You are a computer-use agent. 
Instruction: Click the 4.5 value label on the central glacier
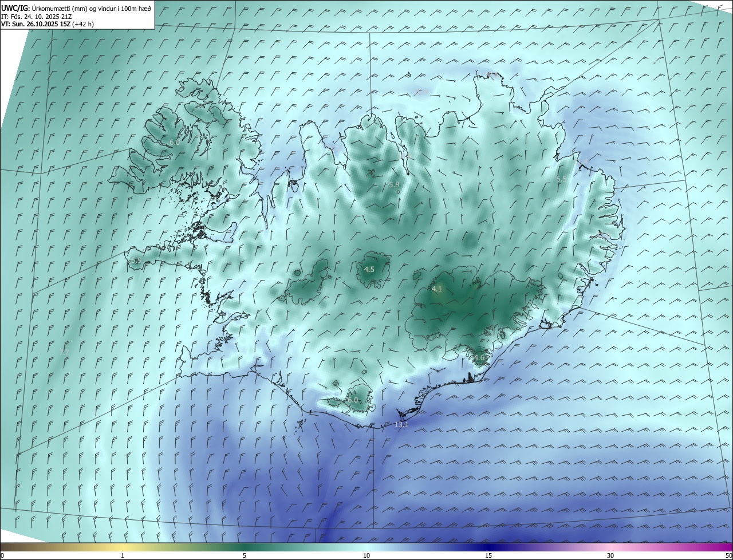coord(369,269)
